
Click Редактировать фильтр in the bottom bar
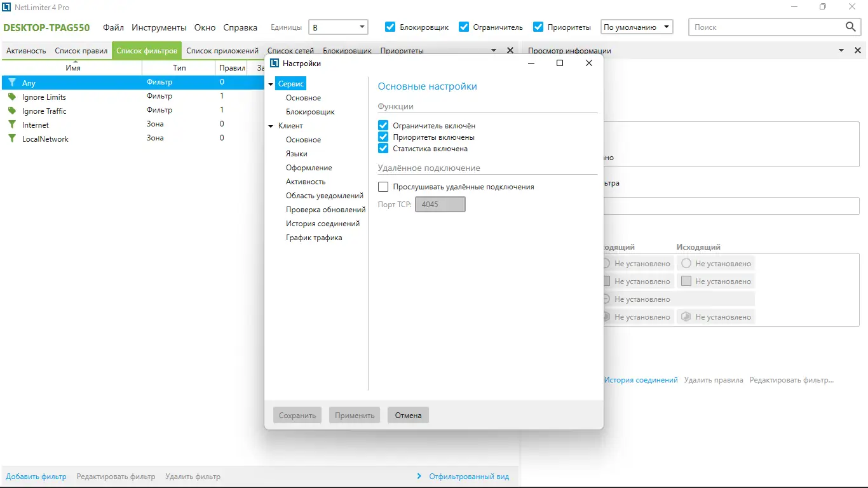tap(116, 477)
